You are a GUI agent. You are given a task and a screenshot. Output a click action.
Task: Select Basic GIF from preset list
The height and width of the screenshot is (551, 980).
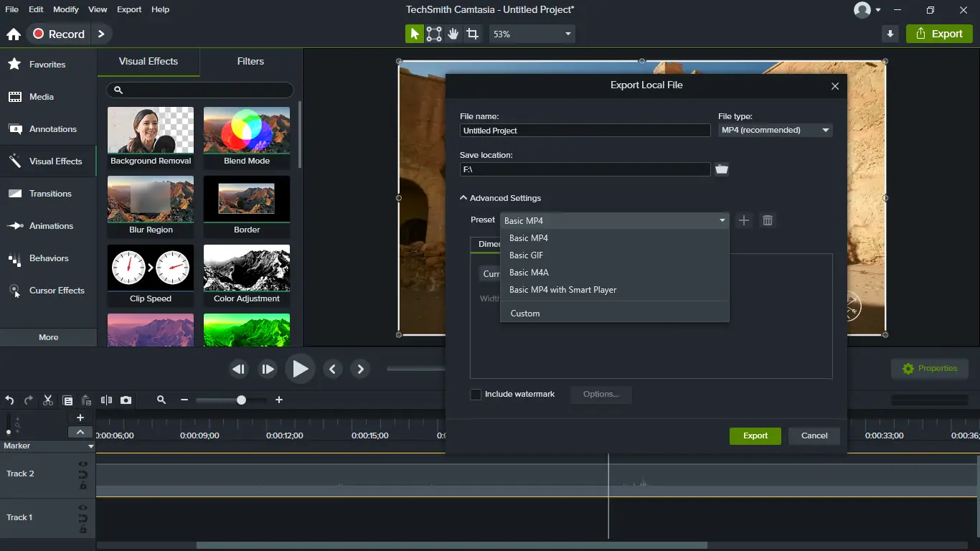(526, 255)
